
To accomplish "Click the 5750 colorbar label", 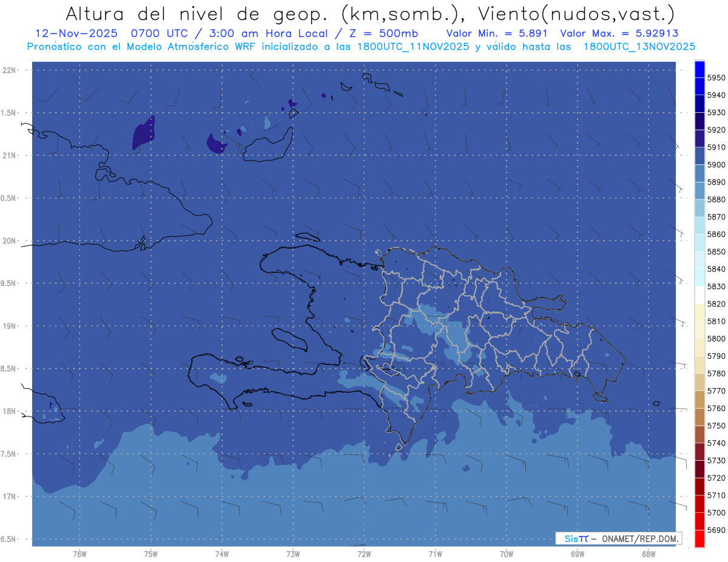I will pyautogui.click(x=716, y=426).
